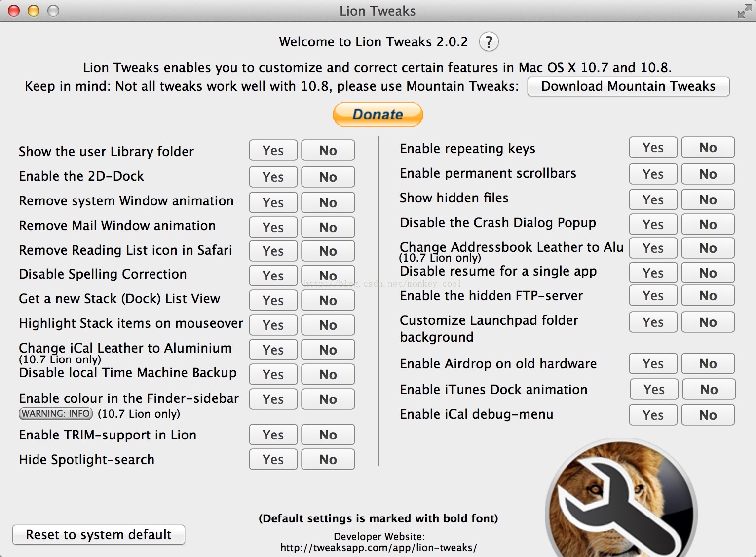Screen dimensions: 756x557
Task: Click Yes for Disable resume for a single app
Action: pyautogui.click(x=653, y=273)
